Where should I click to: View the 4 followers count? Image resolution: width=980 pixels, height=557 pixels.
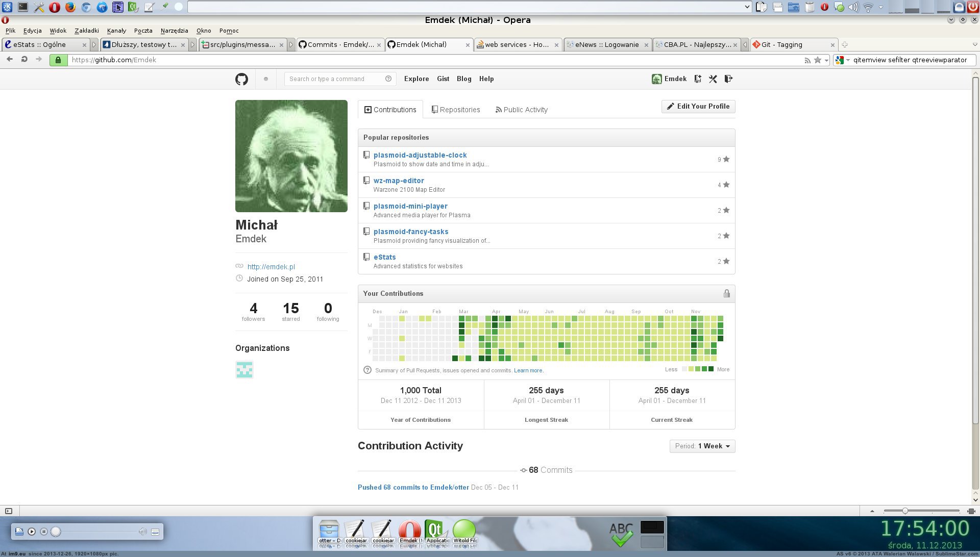point(253,311)
